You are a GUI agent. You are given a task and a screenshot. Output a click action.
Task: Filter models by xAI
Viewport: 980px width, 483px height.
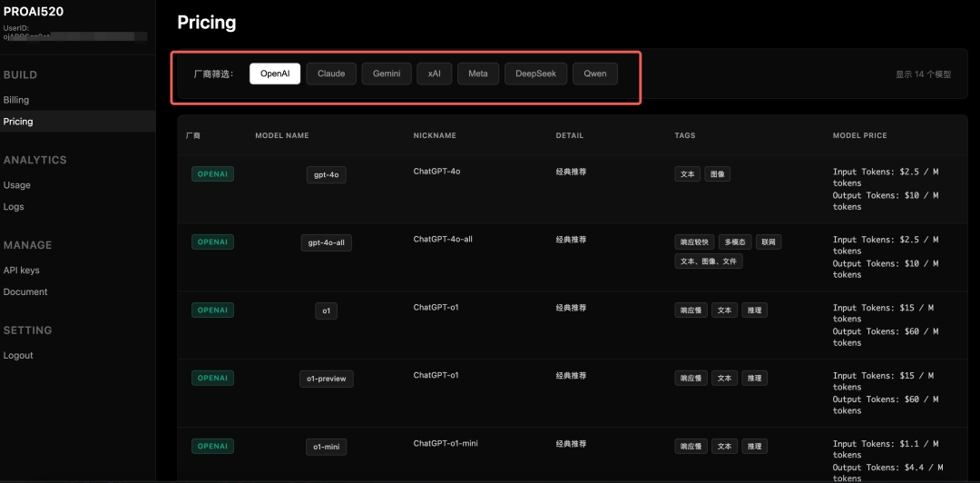coord(435,74)
